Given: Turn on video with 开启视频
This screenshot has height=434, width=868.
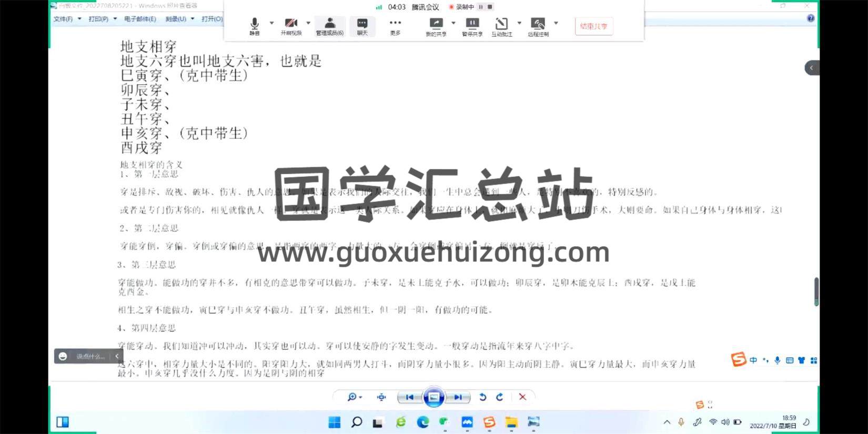Looking at the screenshot, I should (x=291, y=26).
